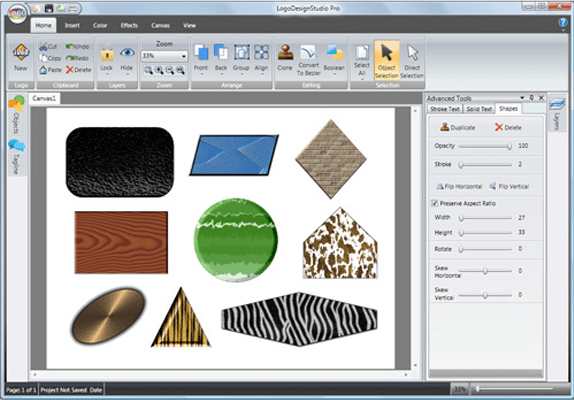Viewport: 574px width, 400px height.
Task: Open the help question mark icon
Action: pyautogui.click(x=563, y=22)
